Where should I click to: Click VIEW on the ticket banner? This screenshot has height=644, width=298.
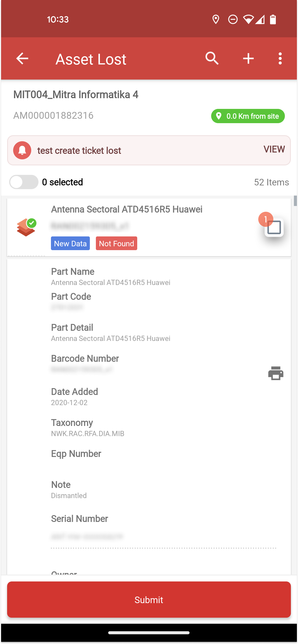274,149
